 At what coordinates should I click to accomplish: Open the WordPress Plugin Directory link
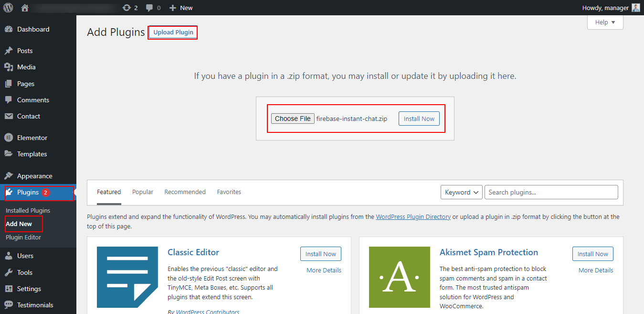[x=413, y=217]
